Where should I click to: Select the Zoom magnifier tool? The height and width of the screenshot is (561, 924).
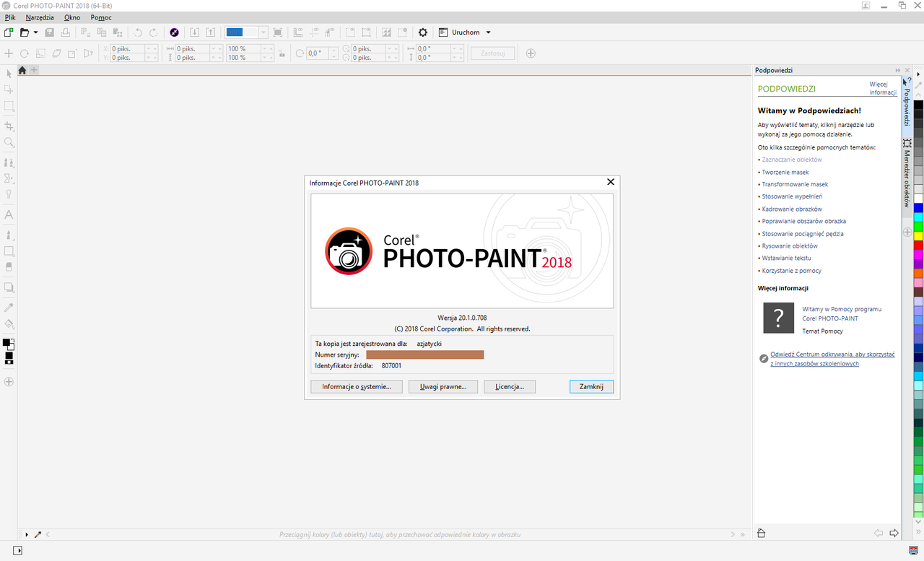click(x=9, y=143)
